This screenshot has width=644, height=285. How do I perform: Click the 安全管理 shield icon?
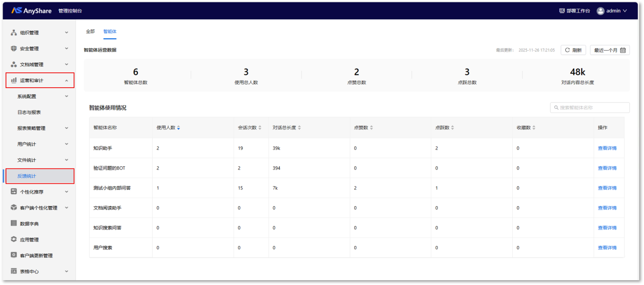(14, 49)
